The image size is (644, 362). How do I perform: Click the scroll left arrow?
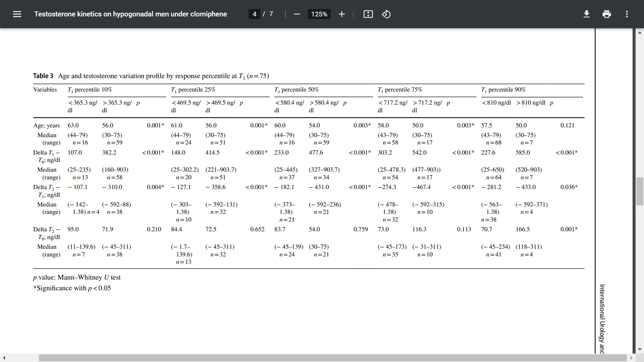coord(4,358)
